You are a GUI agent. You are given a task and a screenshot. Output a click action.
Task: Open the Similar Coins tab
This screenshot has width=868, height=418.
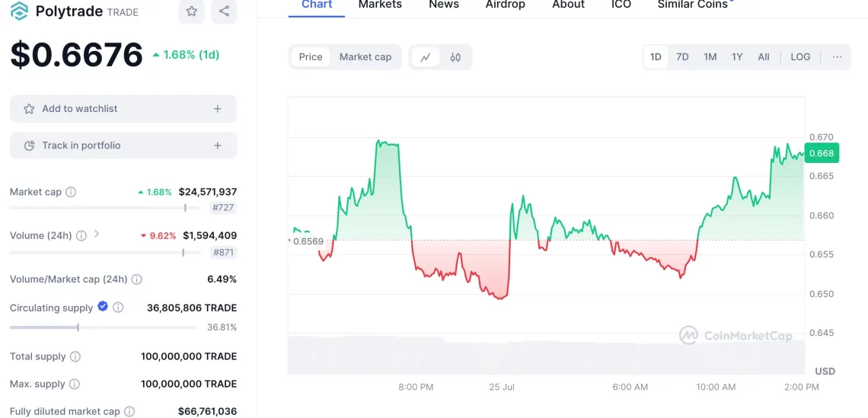(693, 5)
